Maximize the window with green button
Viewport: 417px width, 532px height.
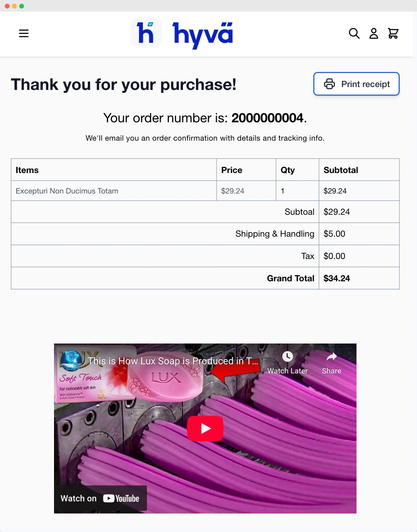(x=22, y=6)
